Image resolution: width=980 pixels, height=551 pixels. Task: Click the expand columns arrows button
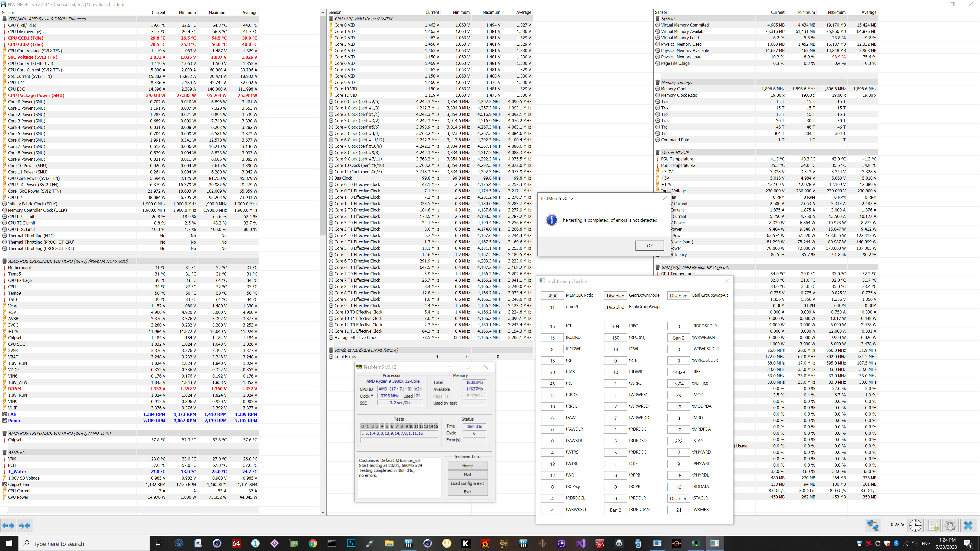coord(8,525)
